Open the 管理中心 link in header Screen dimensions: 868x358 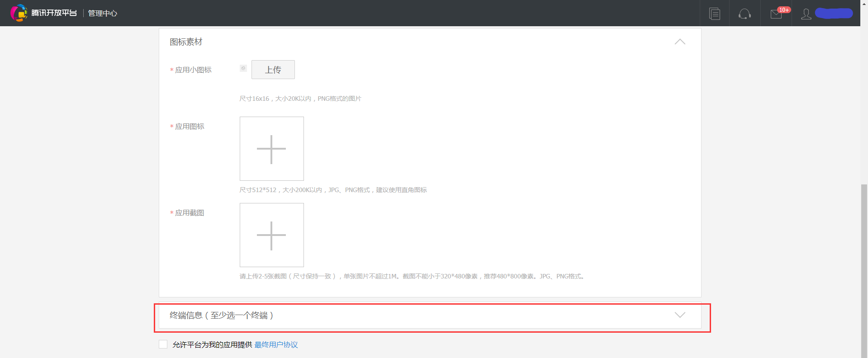coord(103,13)
